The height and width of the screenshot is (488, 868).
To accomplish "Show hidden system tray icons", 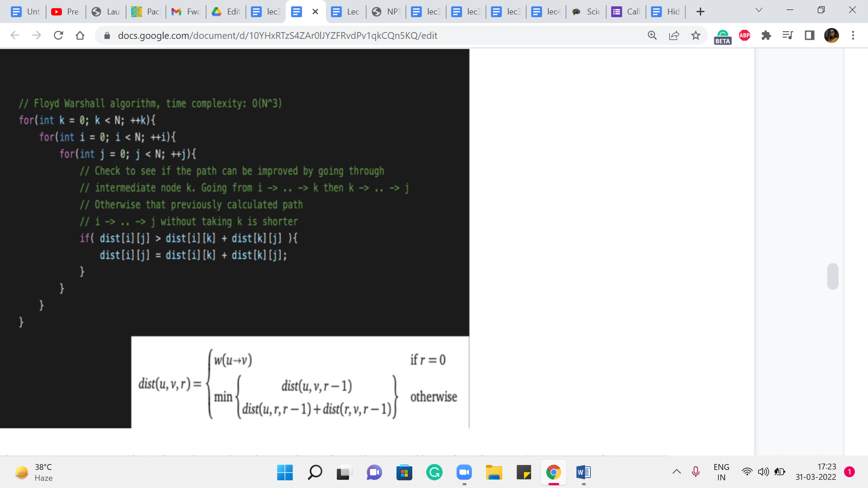I will coord(677,472).
